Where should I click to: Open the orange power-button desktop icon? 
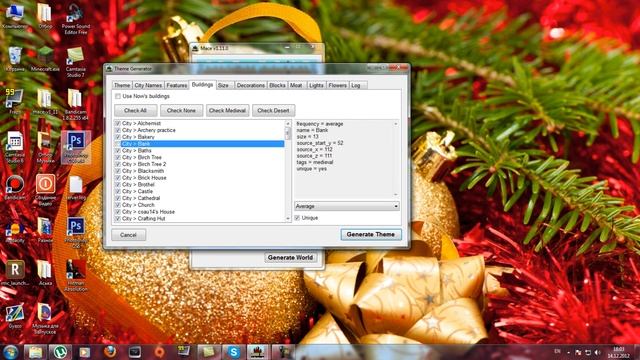tap(45, 189)
